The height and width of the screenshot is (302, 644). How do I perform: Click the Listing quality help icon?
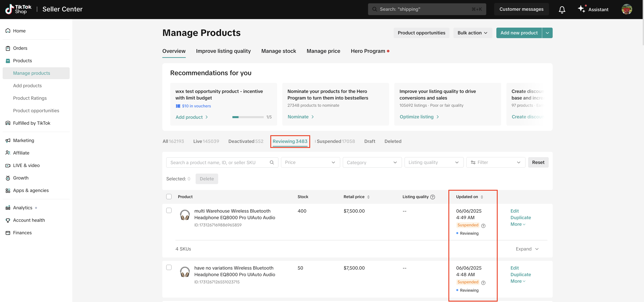[432, 197]
